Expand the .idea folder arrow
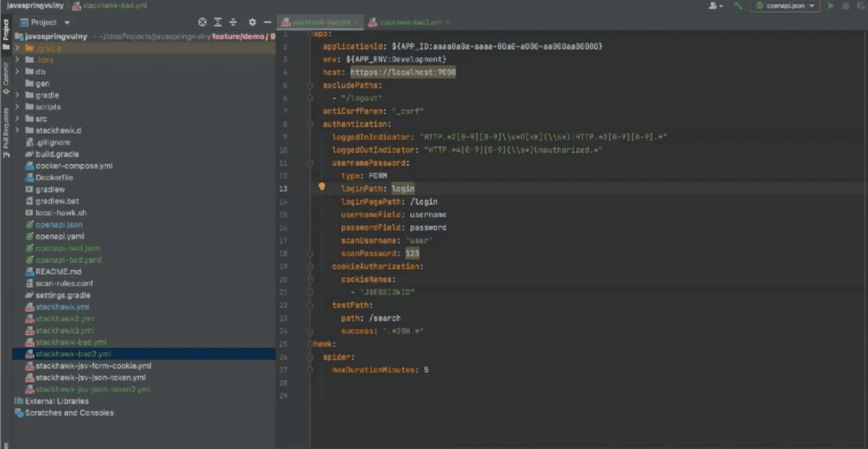The image size is (868, 449). point(17,60)
